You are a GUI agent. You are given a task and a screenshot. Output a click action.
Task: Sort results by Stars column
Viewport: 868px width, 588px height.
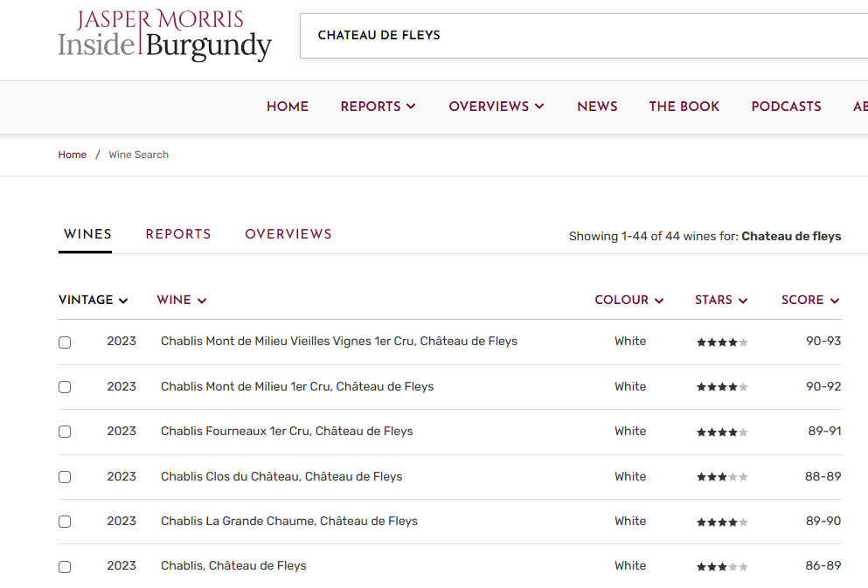[720, 300]
